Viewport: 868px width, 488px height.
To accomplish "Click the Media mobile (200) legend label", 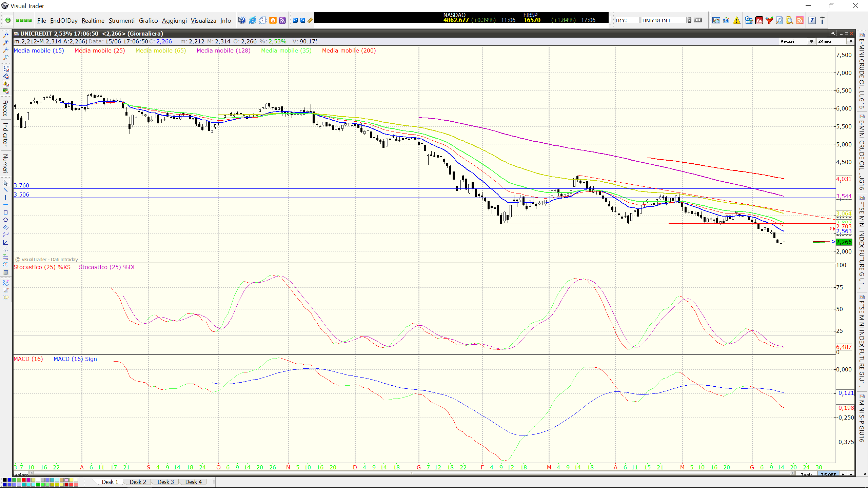I will point(349,50).
